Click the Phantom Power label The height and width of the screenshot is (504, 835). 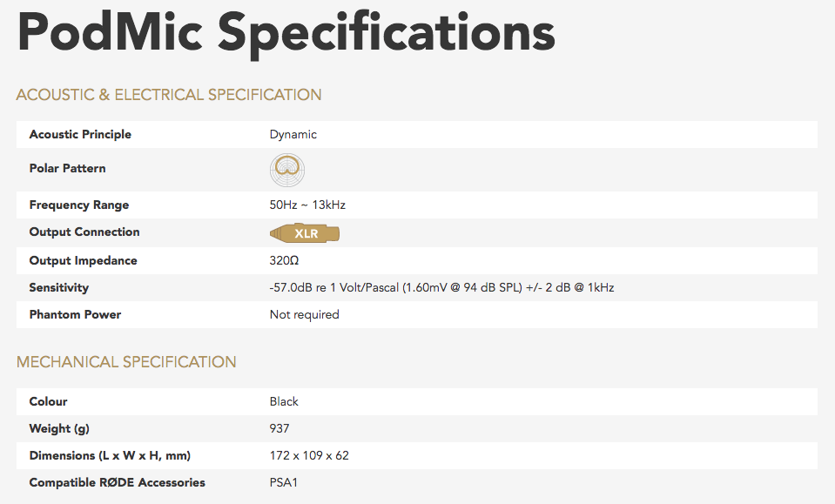click(75, 315)
